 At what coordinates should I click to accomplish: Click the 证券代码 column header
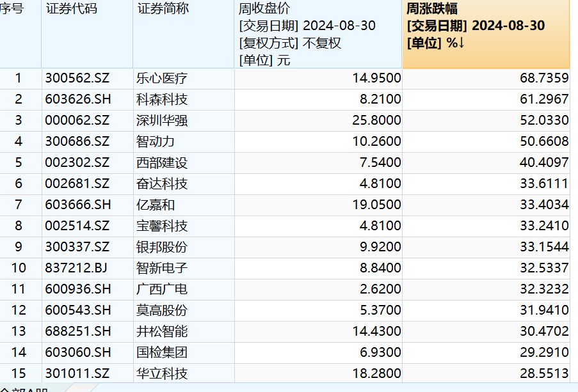click(87, 34)
